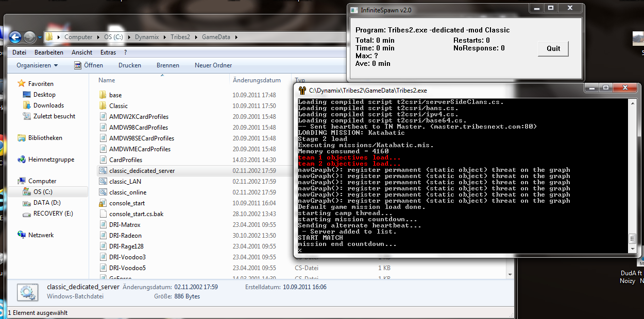Click the Explorer Forward navigation arrow
644x319 pixels.
click(29, 37)
